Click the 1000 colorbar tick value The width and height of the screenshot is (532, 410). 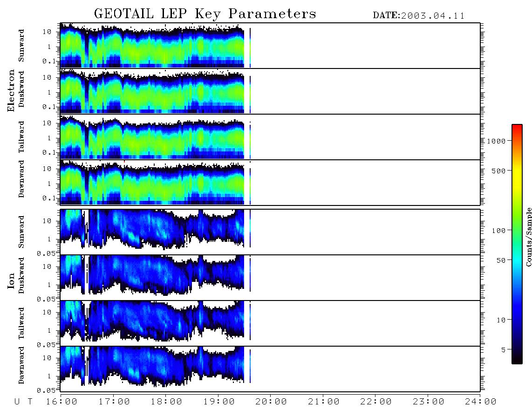[x=496, y=141]
